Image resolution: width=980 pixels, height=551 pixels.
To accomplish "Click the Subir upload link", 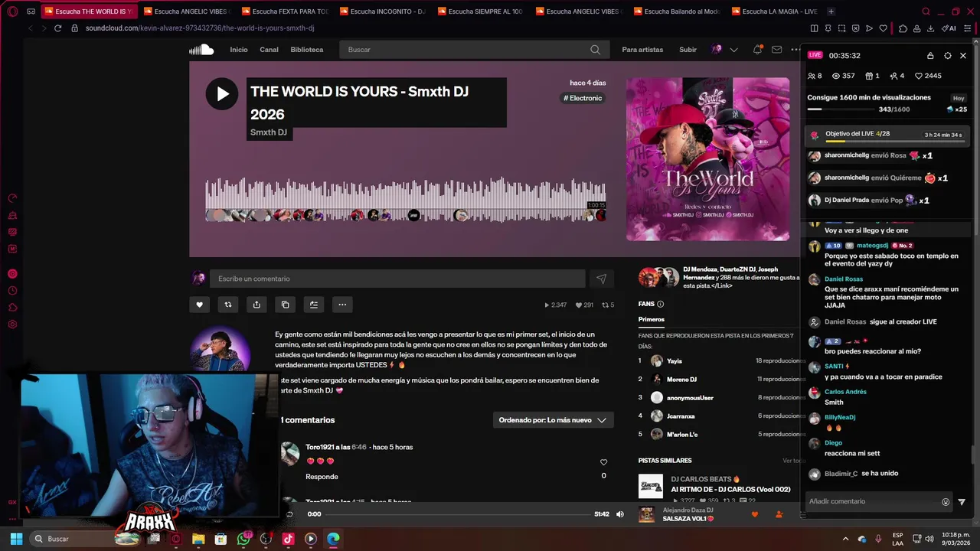I will pos(688,50).
